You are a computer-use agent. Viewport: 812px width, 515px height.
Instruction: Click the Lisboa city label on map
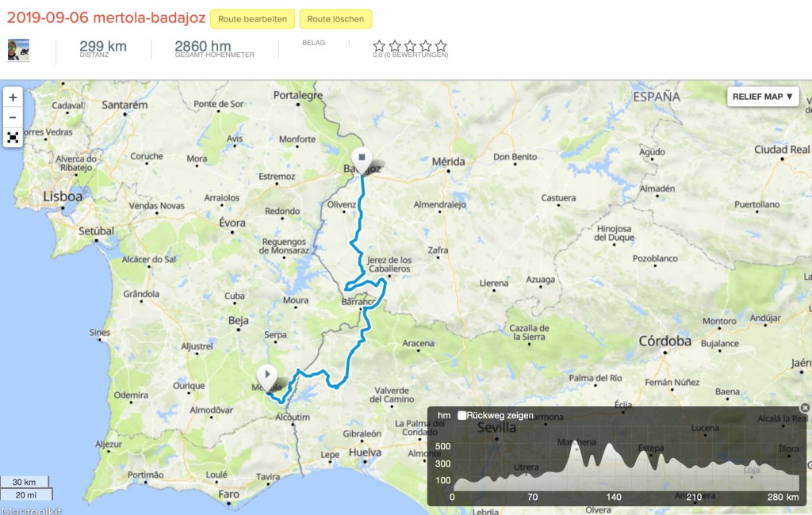(63, 196)
